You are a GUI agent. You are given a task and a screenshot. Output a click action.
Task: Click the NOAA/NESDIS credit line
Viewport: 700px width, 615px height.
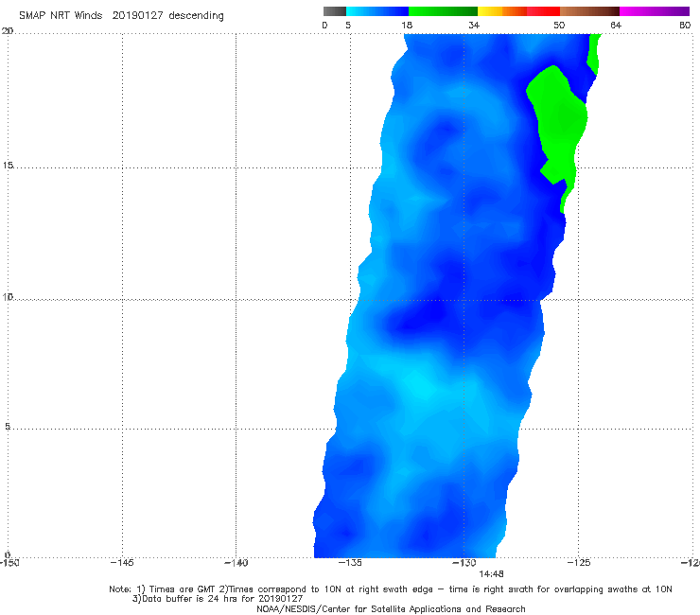pyautogui.click(x=391, y=609)
